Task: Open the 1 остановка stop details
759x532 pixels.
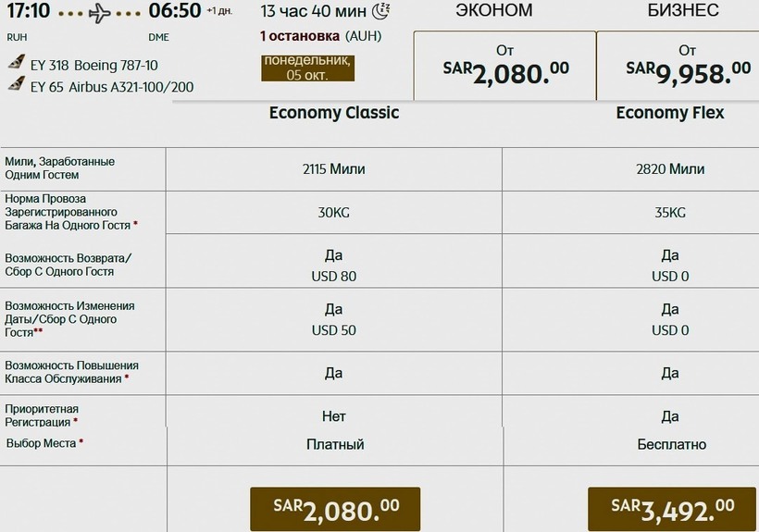Action: pos(300,36)
